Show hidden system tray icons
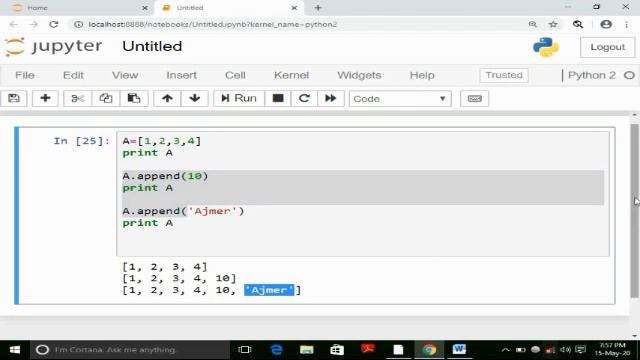Image resolution: width=640 pixels, height=360 pixels. (x=505, y=350)
